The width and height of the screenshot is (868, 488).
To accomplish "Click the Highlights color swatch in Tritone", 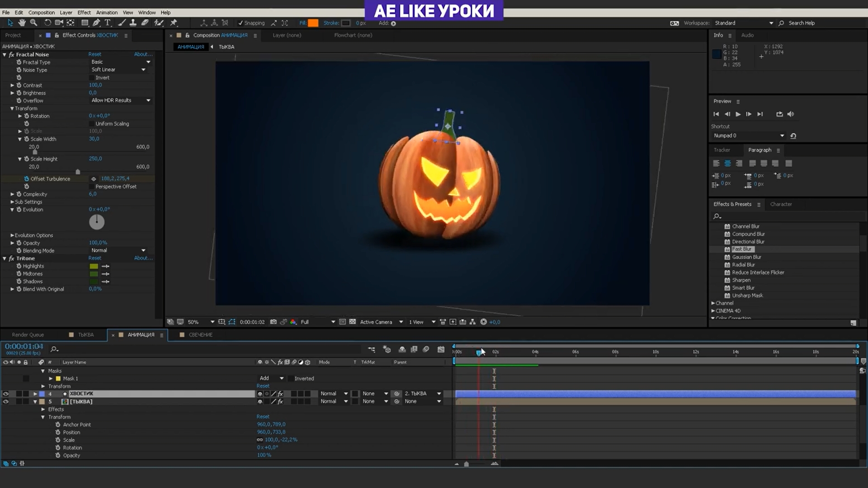I will coord(93,266).
